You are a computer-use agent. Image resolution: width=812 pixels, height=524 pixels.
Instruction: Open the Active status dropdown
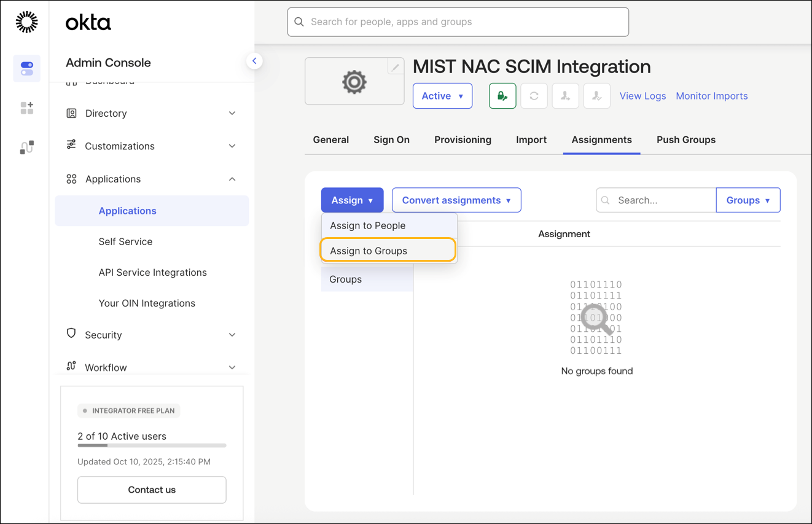tap(442, 96)
